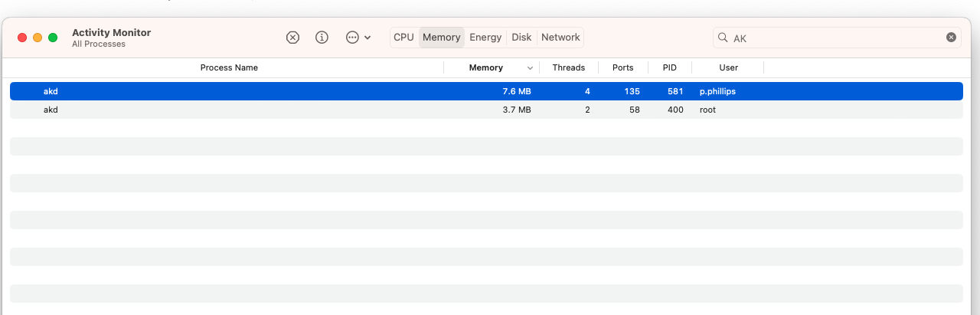Select akd process owned by p.phillips

pos(306,91)
